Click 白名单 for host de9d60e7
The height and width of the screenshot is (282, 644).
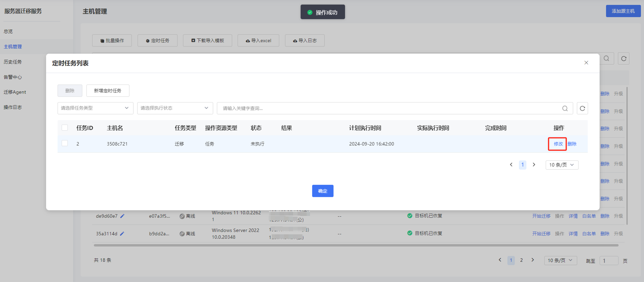click(589, 216)
